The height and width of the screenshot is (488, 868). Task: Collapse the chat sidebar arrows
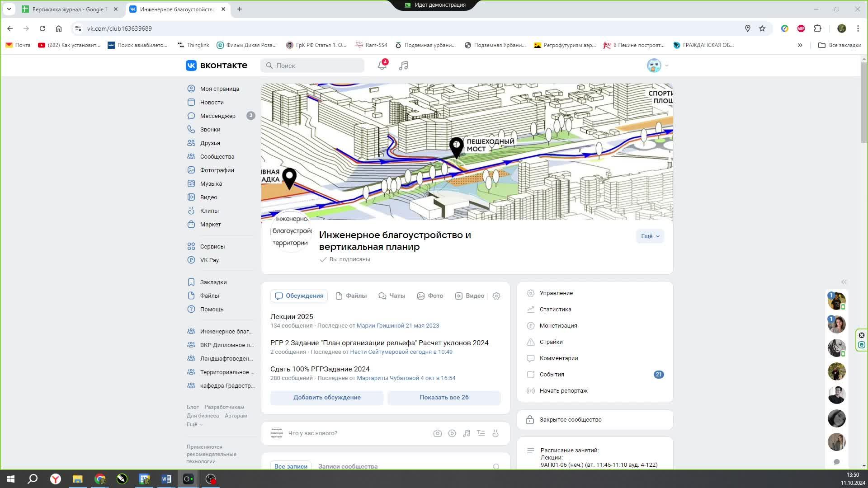point(844,282)
